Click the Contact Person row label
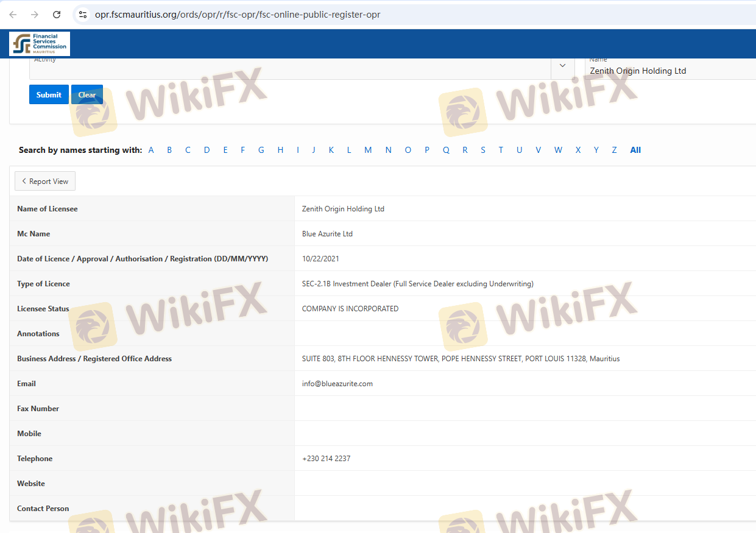 tap(43, 509)
